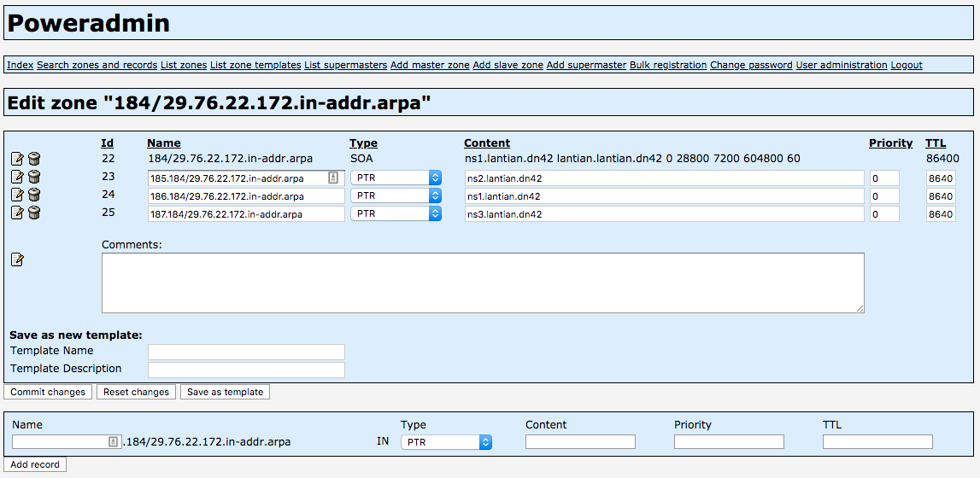Click Save as template button
The image size is (980, 478).
coord(225,392)
